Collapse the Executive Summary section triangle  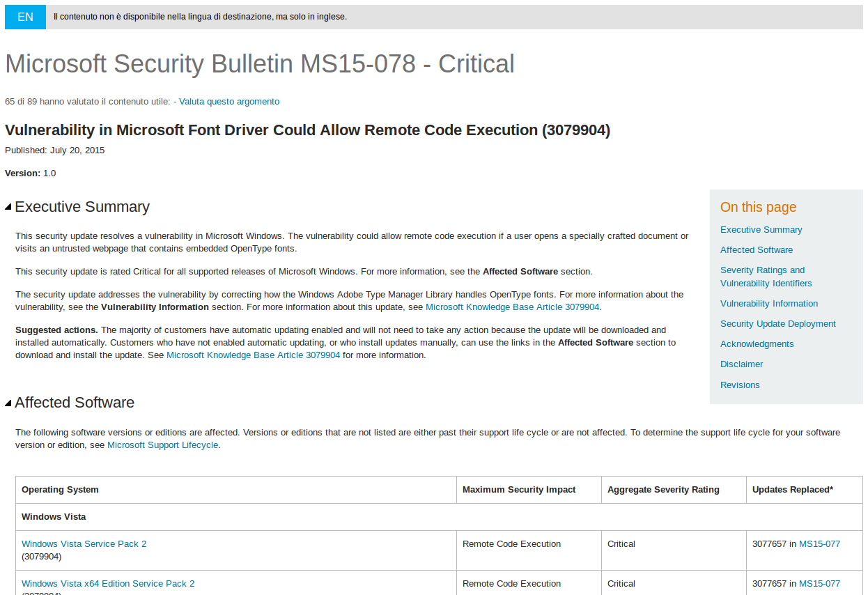[x=8, y=207]
